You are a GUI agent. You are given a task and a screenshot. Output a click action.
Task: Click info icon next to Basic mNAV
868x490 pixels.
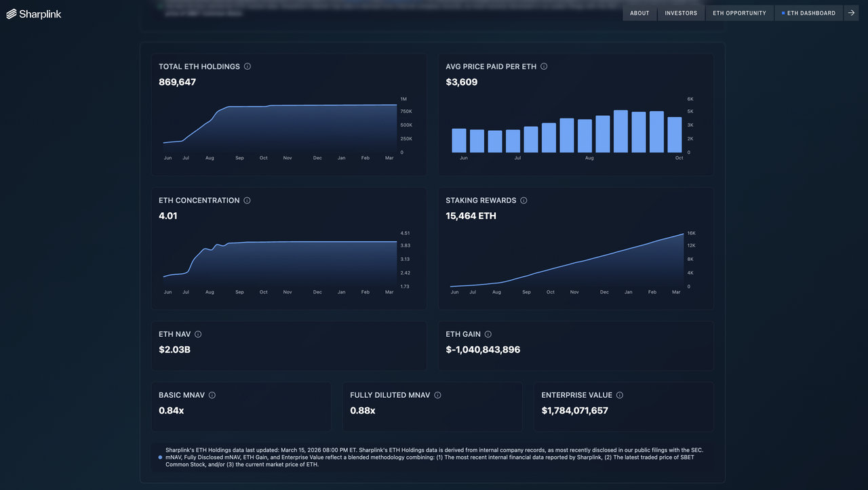coord(212,395)
